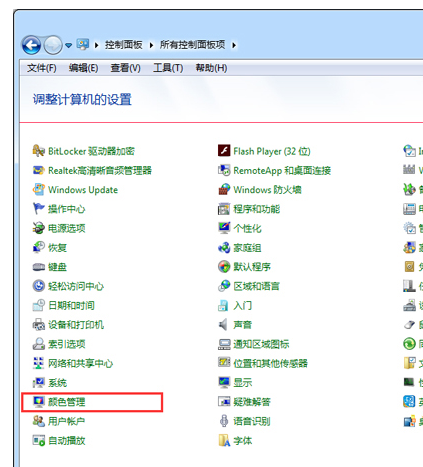Image resolution: width=423 pixels, height=467 pixels.
Task: Open 程序和功能 icon
Action: pos(224,209)
